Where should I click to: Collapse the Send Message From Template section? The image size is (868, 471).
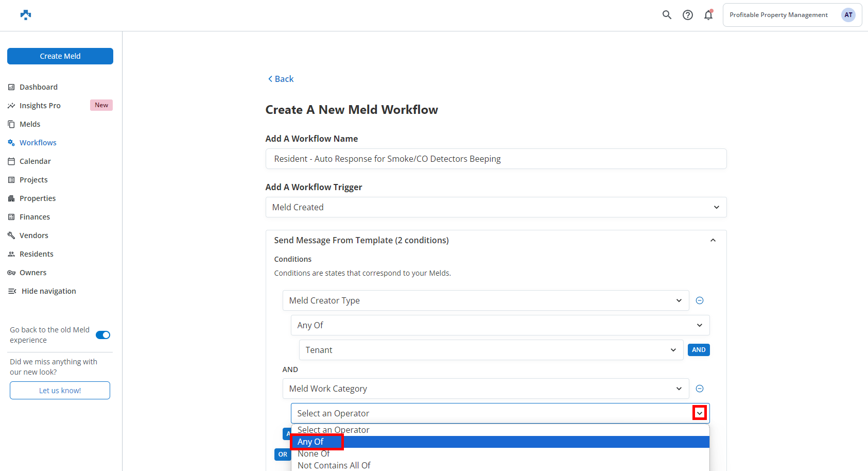[713, 240]
